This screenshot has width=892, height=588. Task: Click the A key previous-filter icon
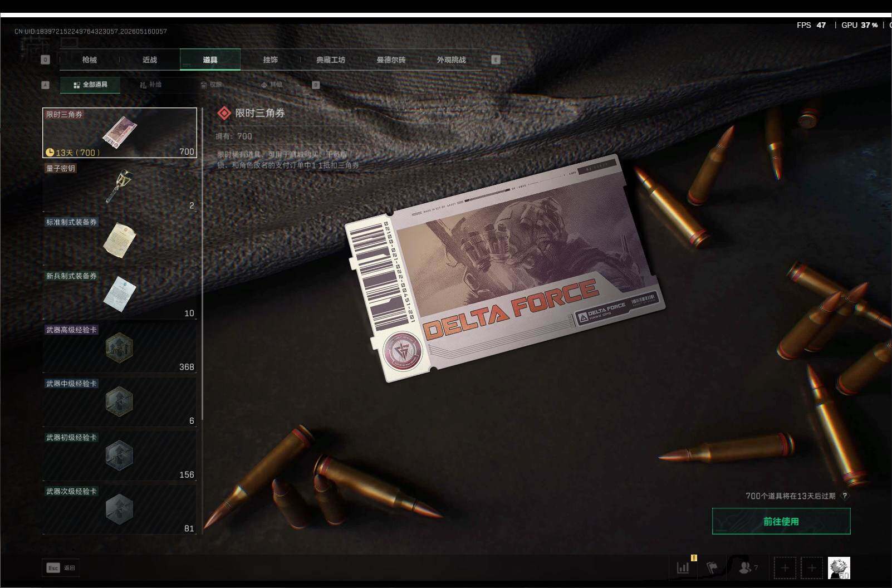click(46, 85)
